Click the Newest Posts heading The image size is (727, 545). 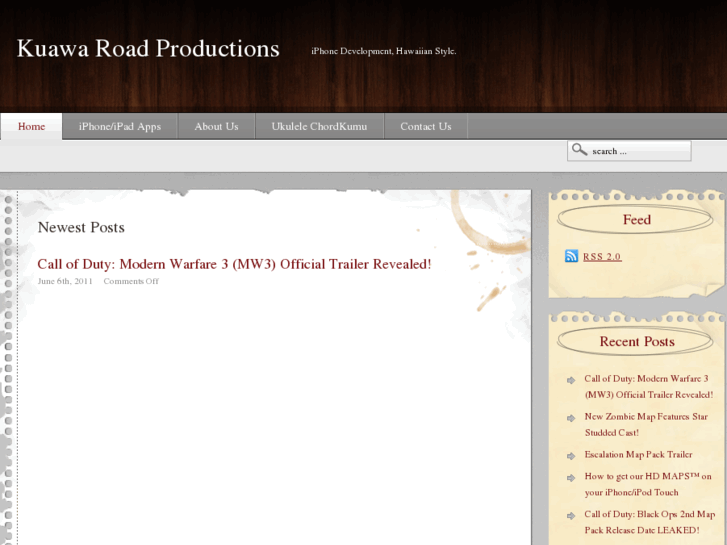(x=81, y=227)
